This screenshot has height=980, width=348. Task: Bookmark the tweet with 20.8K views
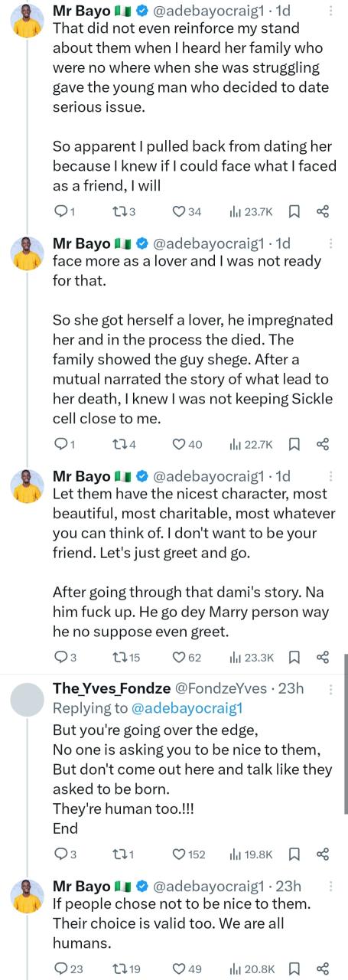[294, 969]
